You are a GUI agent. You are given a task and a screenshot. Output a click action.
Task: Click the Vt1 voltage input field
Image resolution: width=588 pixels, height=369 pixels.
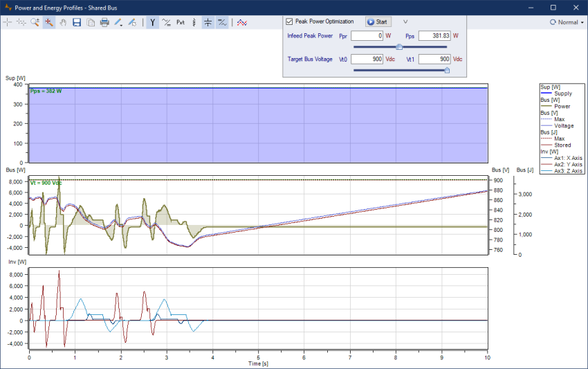[x=434, y=60]
